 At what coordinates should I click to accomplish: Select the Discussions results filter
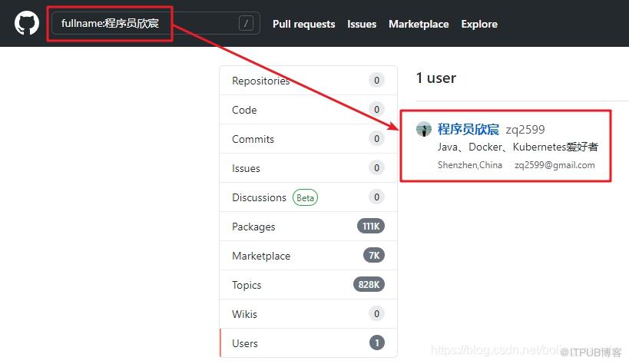(x=308, y=197)
